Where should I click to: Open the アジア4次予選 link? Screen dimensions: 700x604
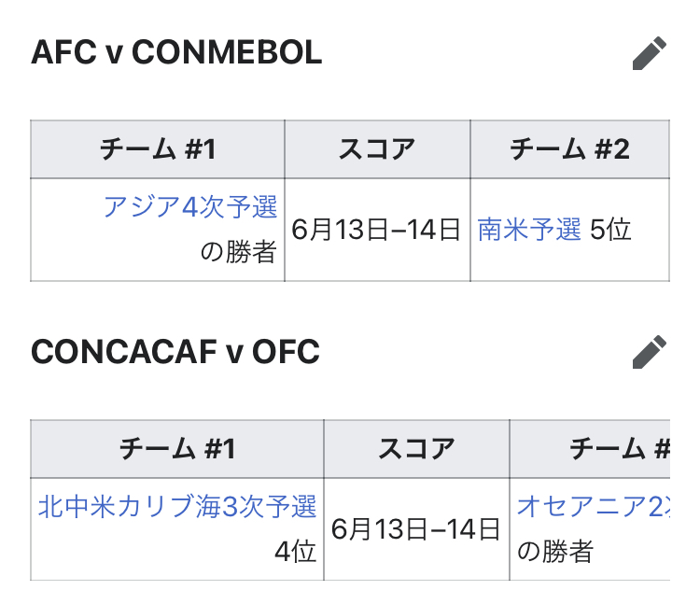pos(190,206)
